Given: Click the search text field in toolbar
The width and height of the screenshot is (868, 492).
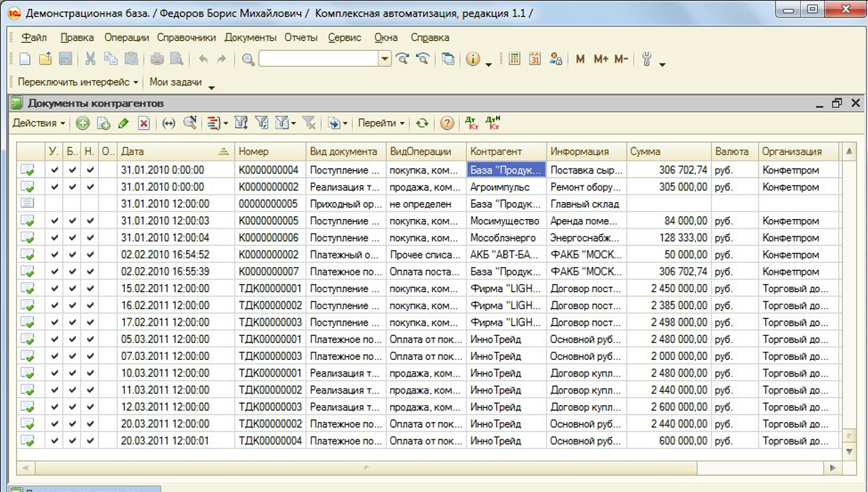Looking at the screenshot, I should click(318, 59).
